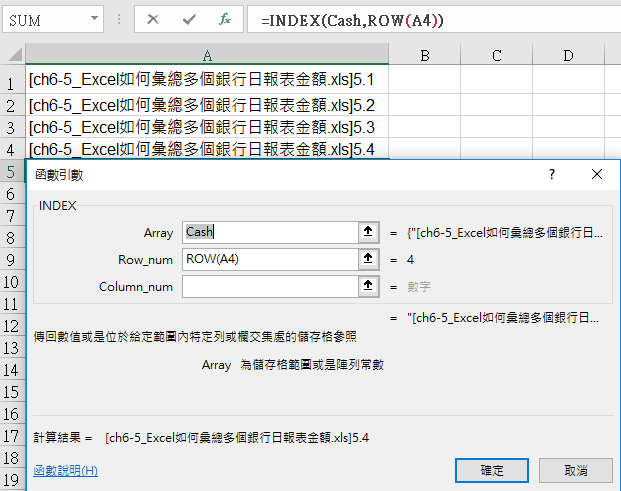The width and height of the screenshot is (621, 491).
Task: Collapse dialog using the Column_num range selector icon
Action: 368,286
